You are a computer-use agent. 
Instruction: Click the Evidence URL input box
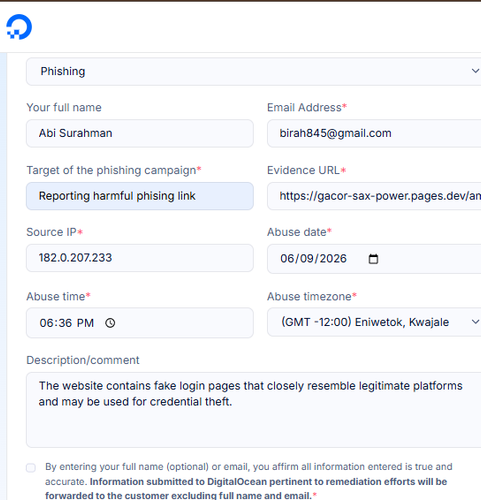(x=374, y=196)
